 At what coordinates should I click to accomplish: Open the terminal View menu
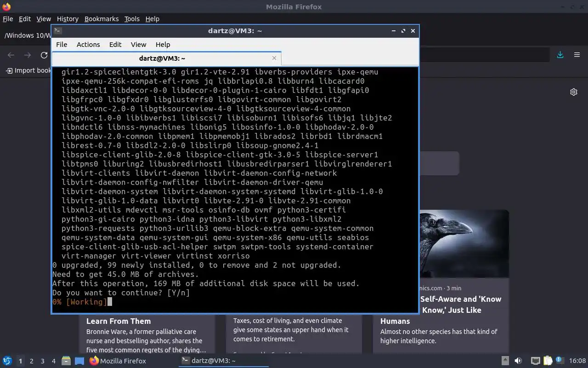[x=138, y=45]
